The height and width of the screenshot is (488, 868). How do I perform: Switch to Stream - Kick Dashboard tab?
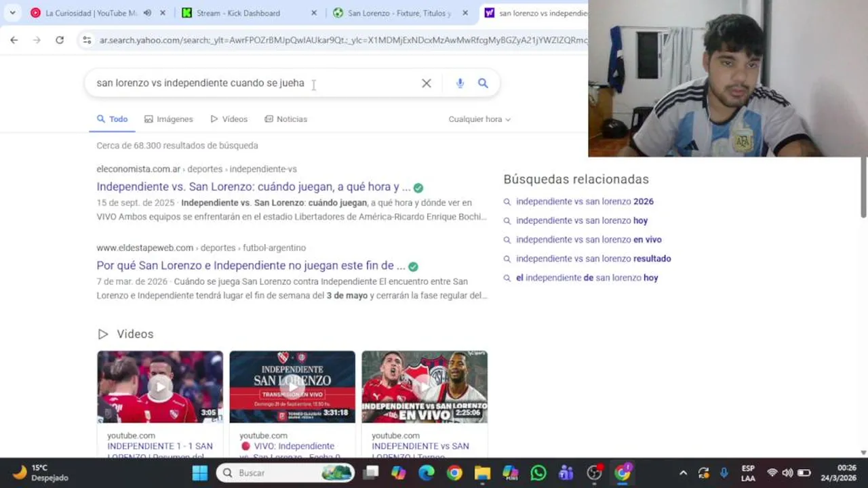tap(237, 13)
